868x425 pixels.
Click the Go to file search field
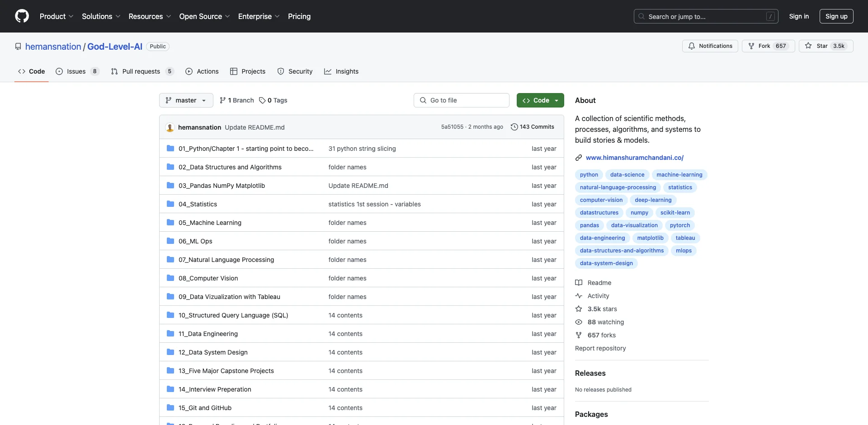point(461,100)
